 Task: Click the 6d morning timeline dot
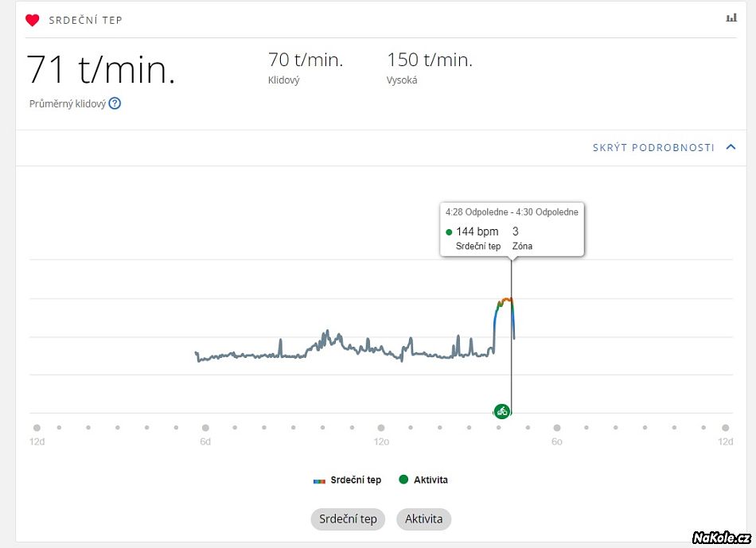205,428
